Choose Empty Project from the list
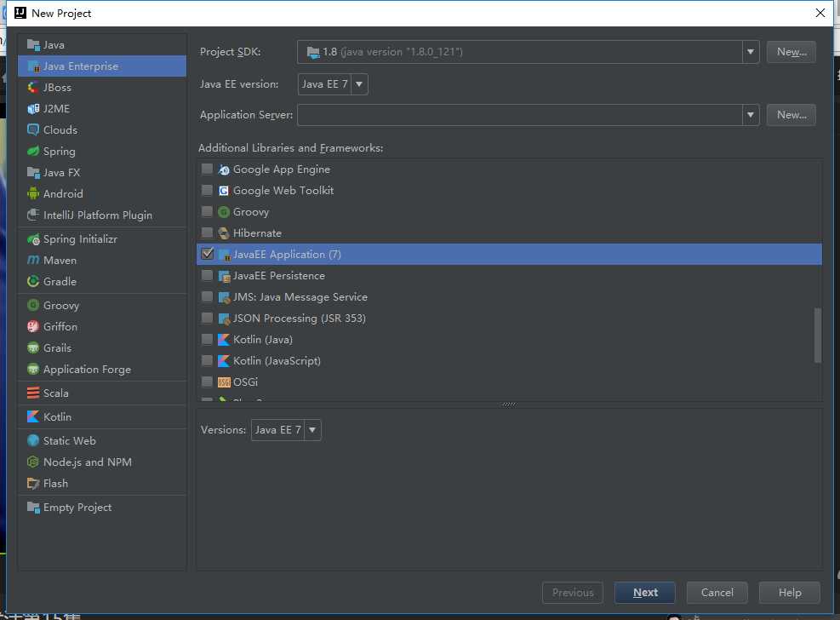The image size is (840, 620). pos(77,508)
